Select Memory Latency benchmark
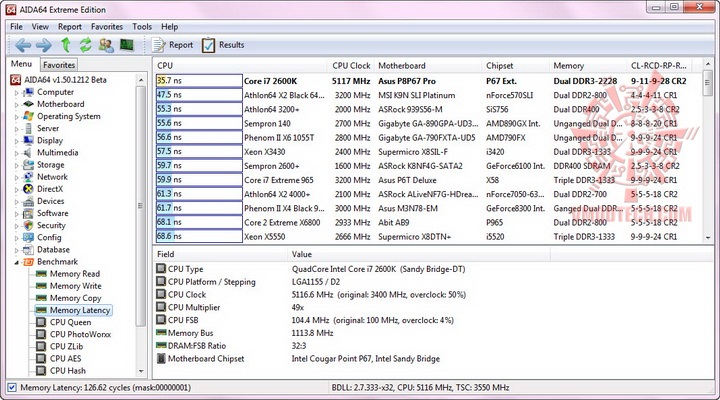720x400 pixels. click(x=73, y=310)
